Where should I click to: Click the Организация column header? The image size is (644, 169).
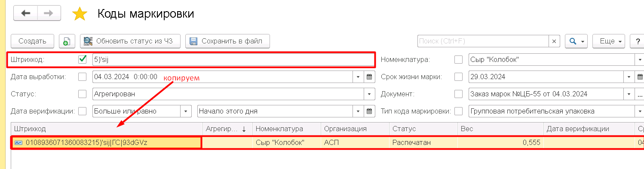pyautogui.click(x=355, y=129)
